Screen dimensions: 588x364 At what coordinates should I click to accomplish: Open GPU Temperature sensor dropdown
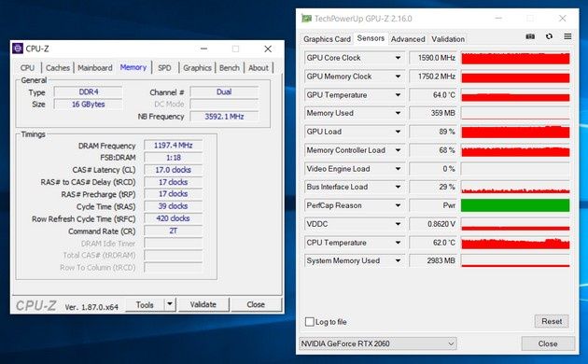[398, 95]
